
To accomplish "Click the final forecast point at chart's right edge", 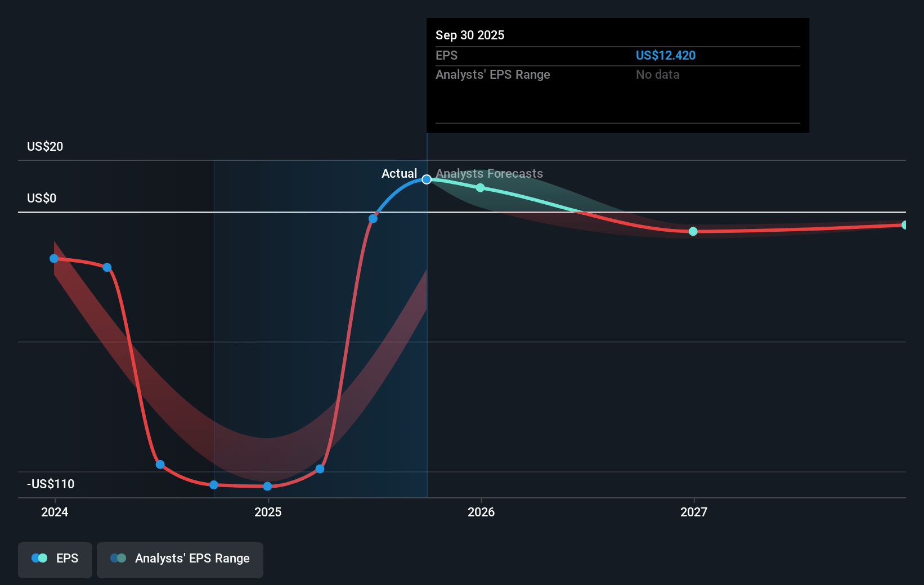I will 904,225.
